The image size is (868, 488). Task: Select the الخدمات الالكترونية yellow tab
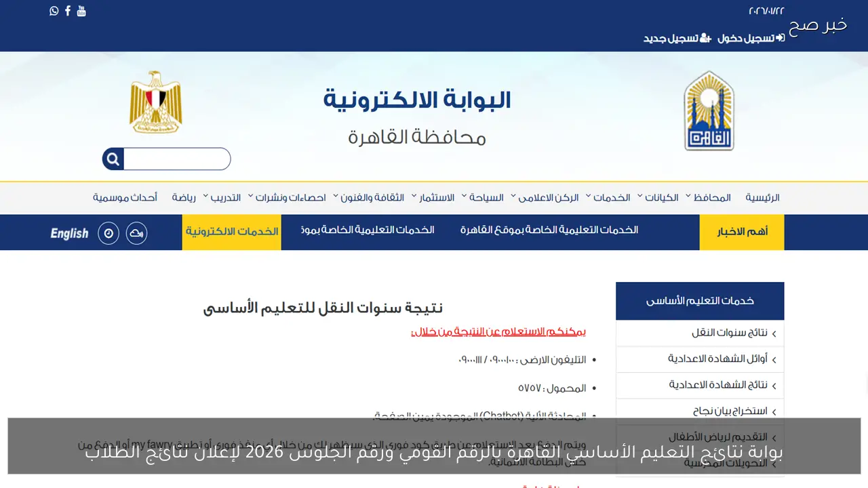coord(231,232)
